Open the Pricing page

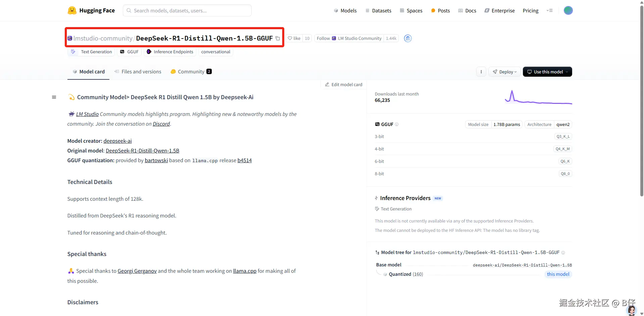tap(531, 10)
